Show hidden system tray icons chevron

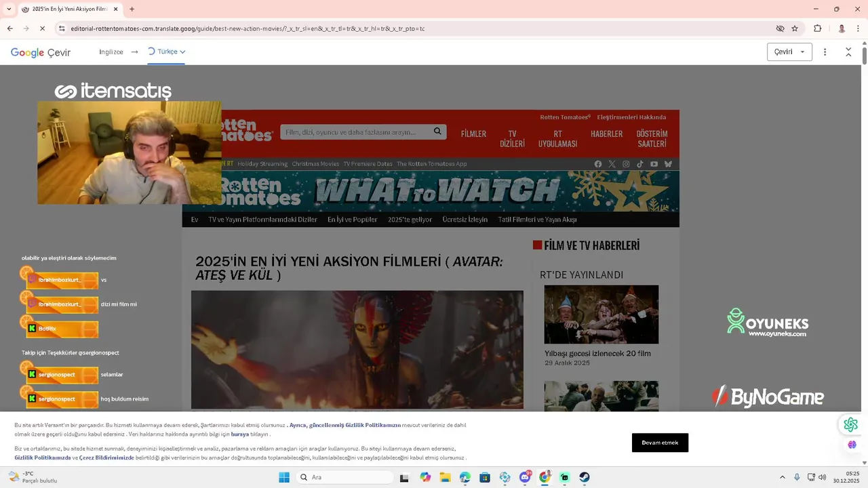782,477
